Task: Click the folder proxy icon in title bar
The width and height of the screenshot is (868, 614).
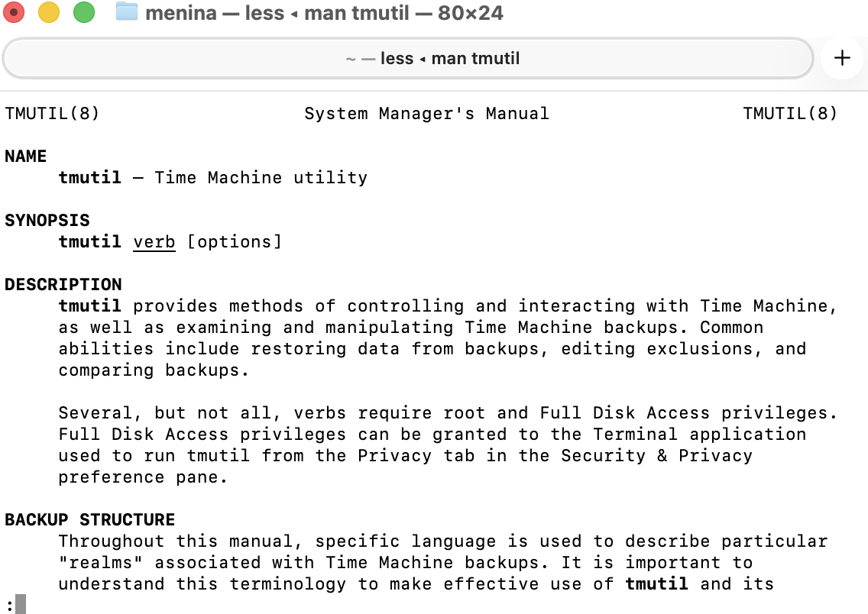Action: (126, 12)
